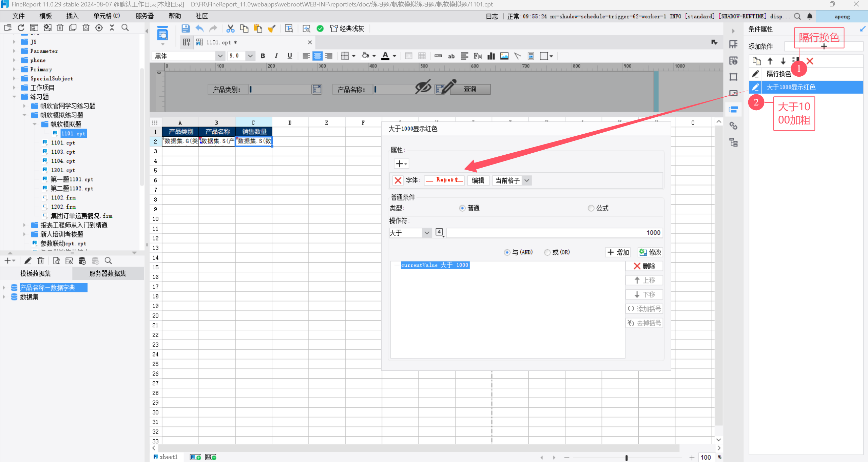Toggle bold formatting in toolbar
The height and width of the screenshot is (462, 868).
tap(263, 56)
